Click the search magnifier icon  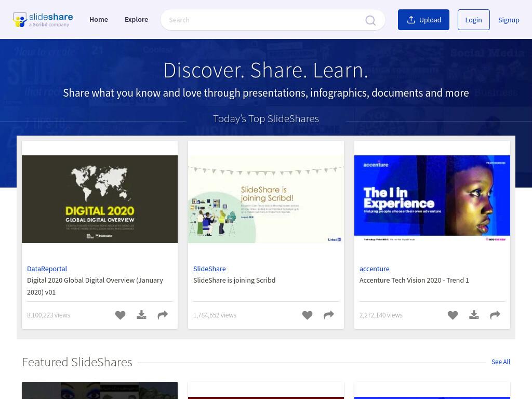370,20
